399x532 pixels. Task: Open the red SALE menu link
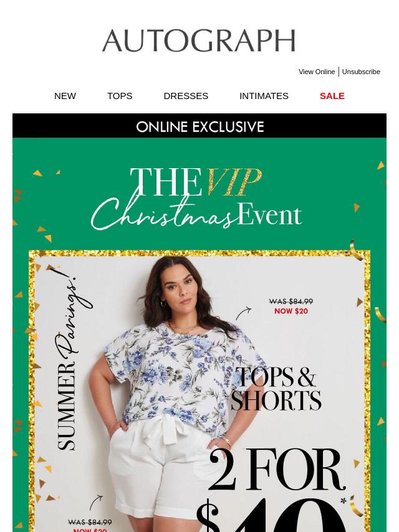[332, 96]
